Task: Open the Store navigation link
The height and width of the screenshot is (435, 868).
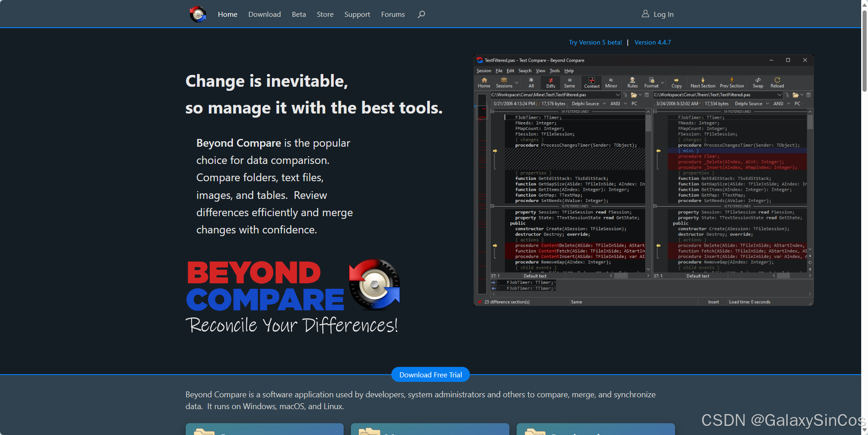Action: point(325,15)
